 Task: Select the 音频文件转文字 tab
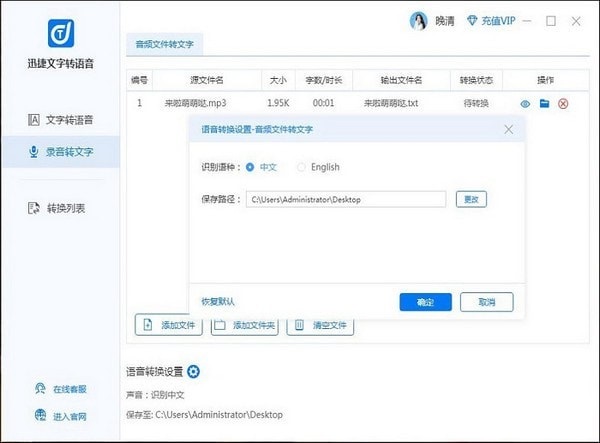point(164,43)
